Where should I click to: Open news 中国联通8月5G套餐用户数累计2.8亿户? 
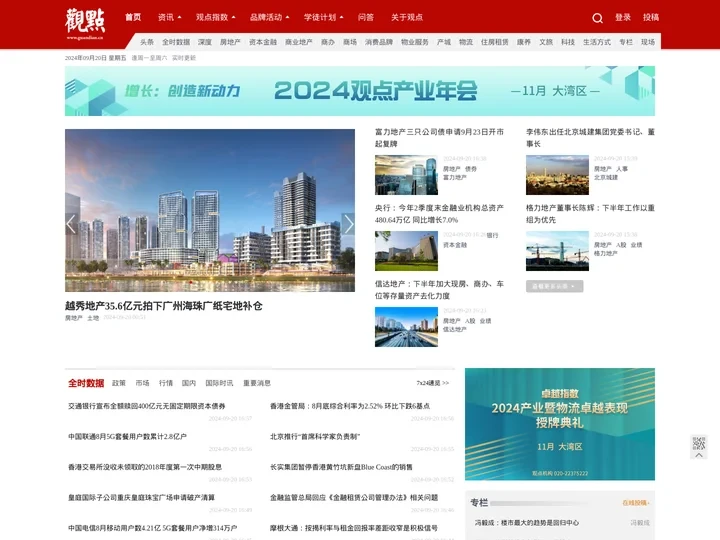127,437
